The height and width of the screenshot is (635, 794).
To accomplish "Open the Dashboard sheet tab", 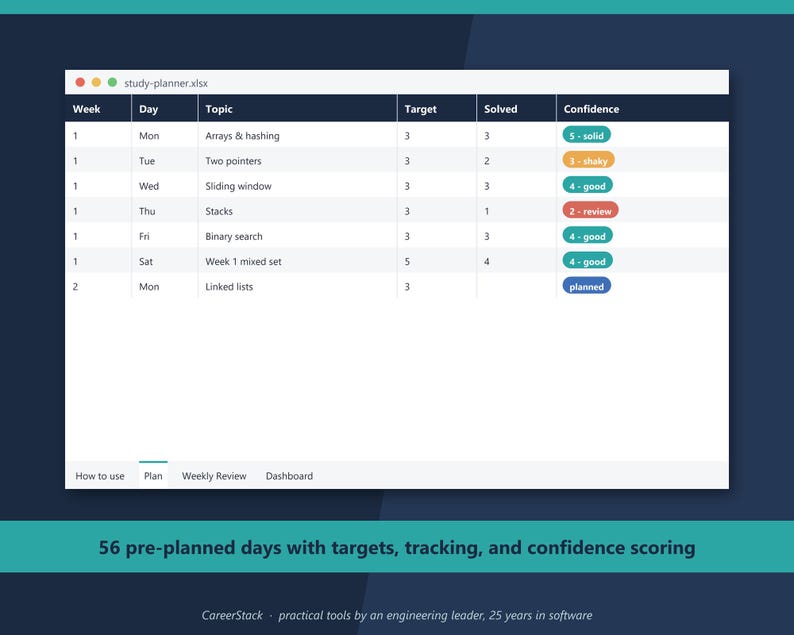I will point(289,476).
